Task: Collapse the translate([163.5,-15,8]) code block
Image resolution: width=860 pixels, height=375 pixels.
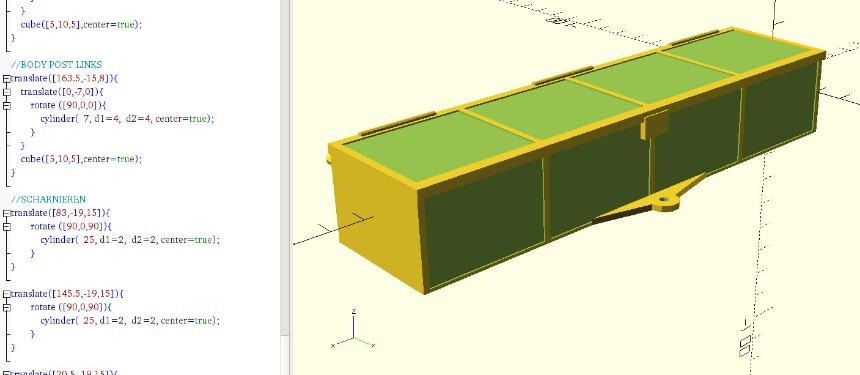Action: coord(7,78)
